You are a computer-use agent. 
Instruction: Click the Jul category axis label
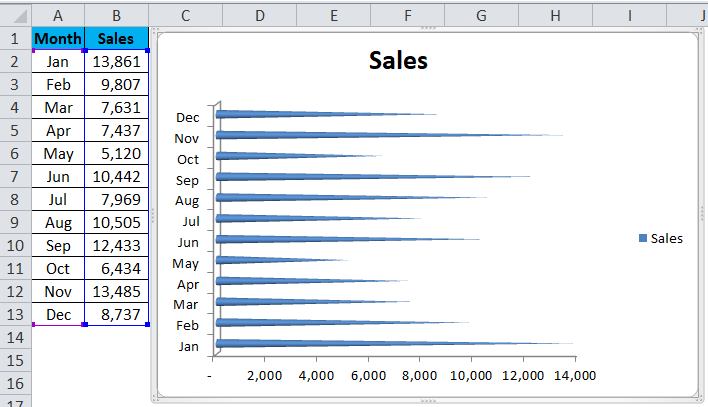pos(191,222)
